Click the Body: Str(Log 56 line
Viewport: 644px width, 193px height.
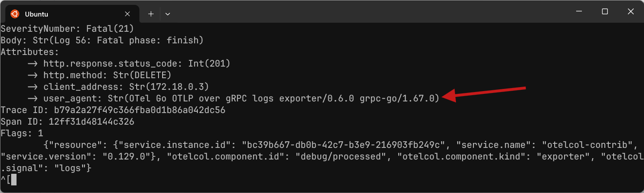(x=102, y=40)
